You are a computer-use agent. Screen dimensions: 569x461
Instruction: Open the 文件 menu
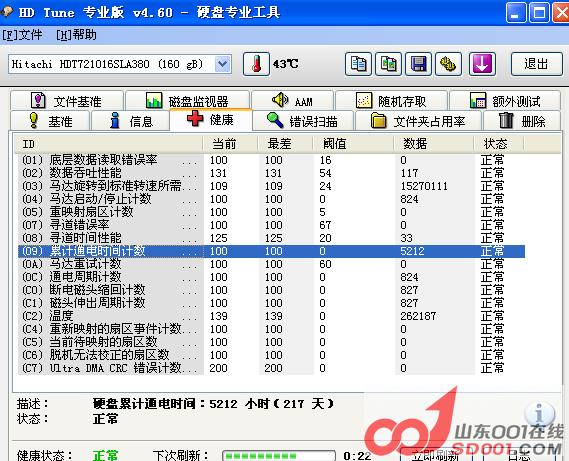click(x=22, y=35)
